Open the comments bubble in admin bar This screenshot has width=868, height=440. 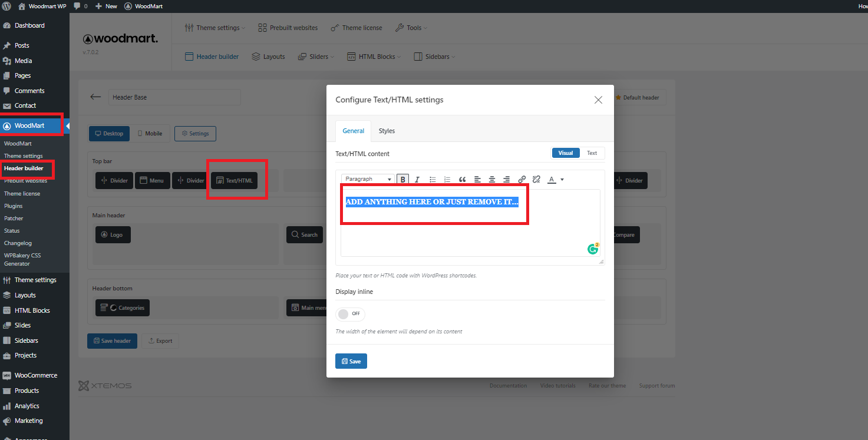81,6
